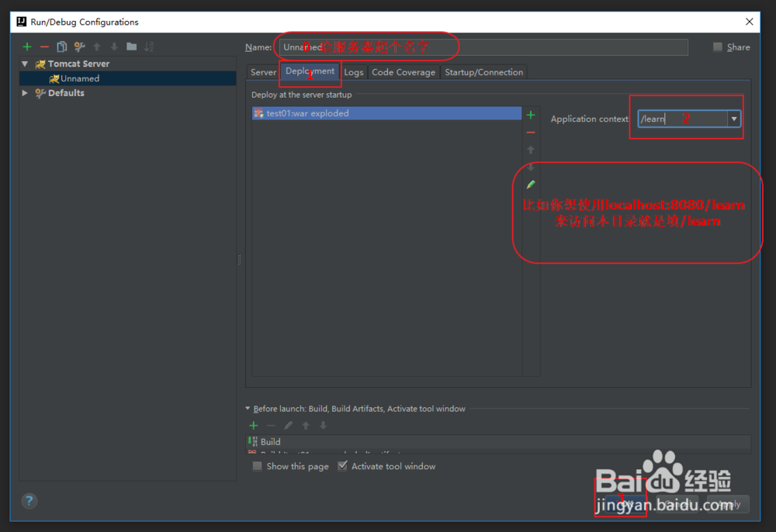Move deployed artifact up

pyautogui.click(x=531, y=150)
